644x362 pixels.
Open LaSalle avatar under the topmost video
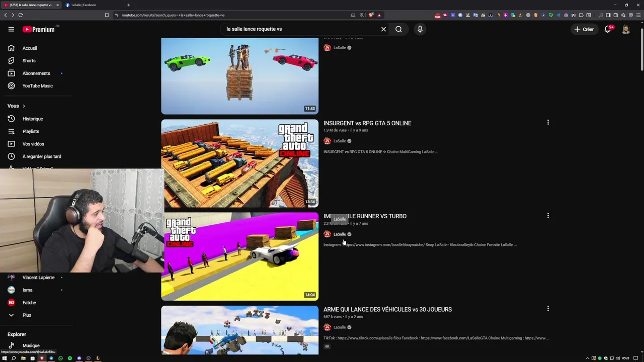coord(327,48)
